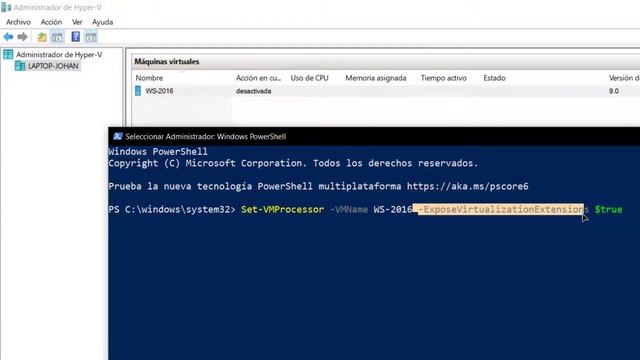Screen dimensions: 640x360
Task: Click the PowerShell window title icon
Action: [118, 136]
